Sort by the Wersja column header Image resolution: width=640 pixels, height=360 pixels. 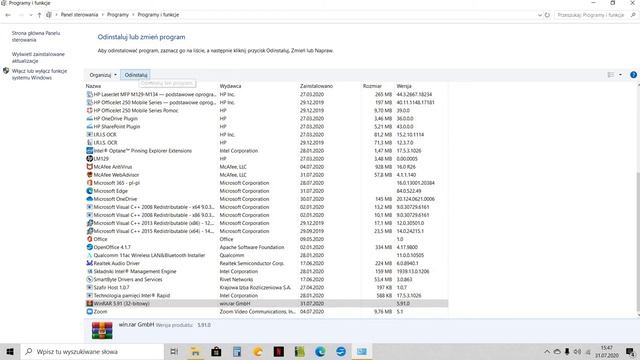coord(404,86)
